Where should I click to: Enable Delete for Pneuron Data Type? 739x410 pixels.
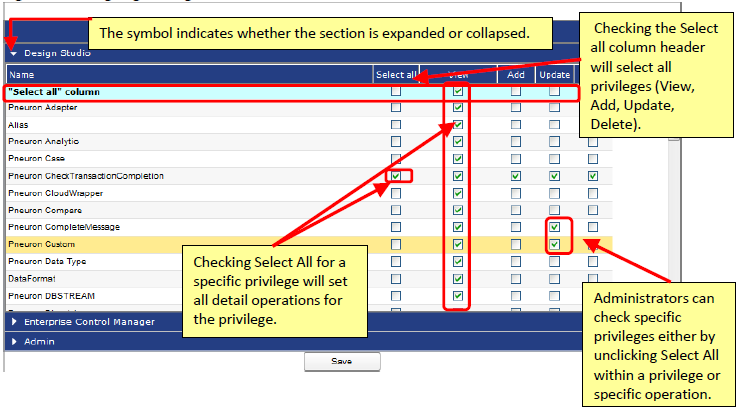(593, 262)
